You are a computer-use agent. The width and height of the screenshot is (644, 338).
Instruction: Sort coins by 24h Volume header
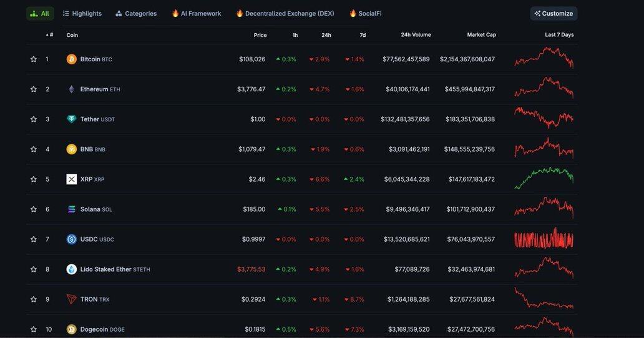tap(416, 35)
